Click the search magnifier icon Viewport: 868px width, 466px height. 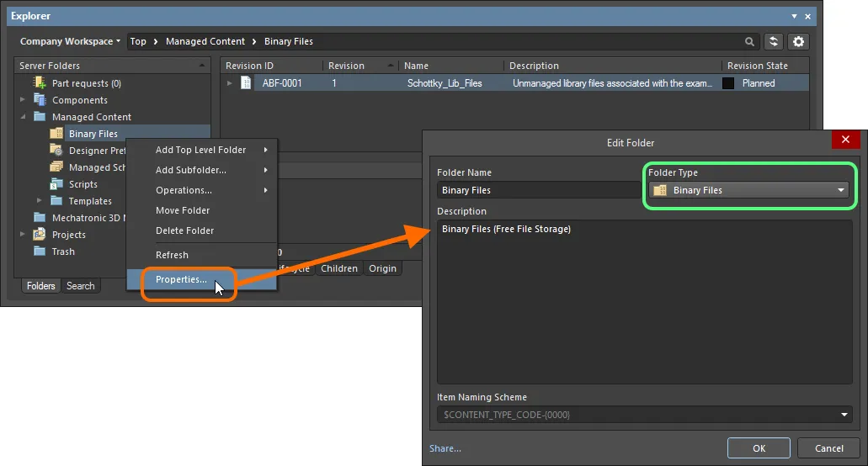tap(749, 41)
